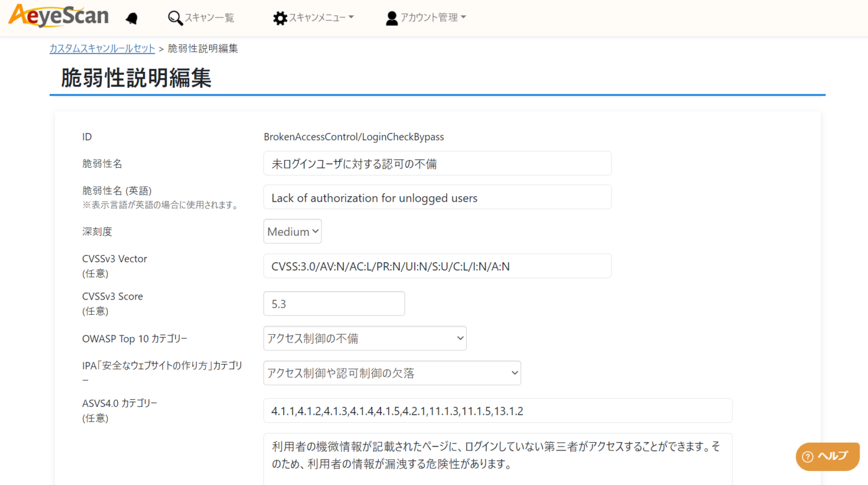Screen dimensions: 868x485
Task: Open notifications with the bell icon
Action: click(x=132, y=18)
